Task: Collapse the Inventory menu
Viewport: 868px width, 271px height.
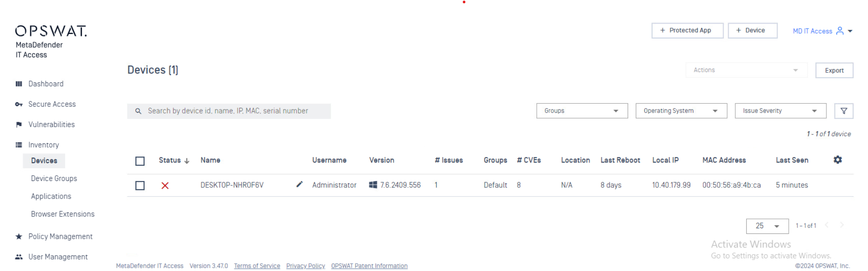Action: click(43, 145)
